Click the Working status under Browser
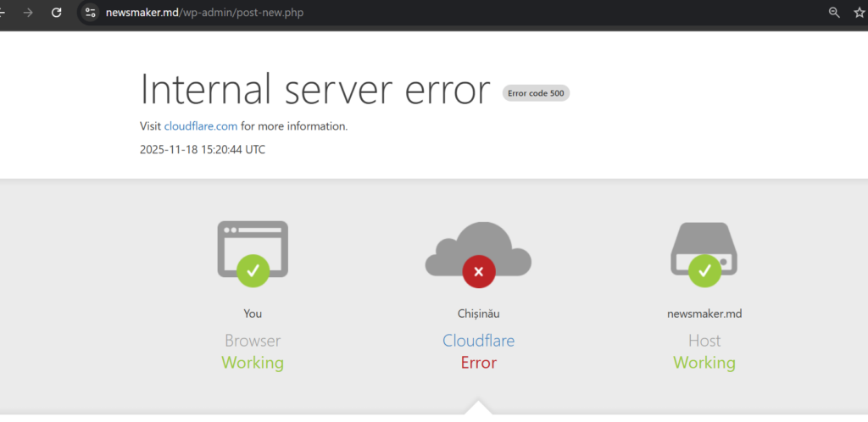The image size is (868, 422). (253, 363)
